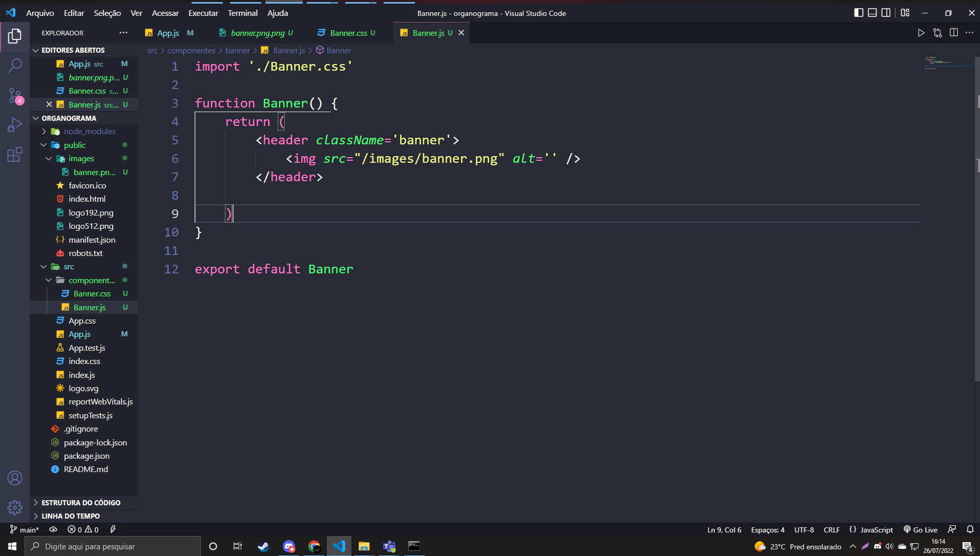Click Espaços: 4 indentation setting
The height and width of the screenshot is (556, 980).
point(767,529)
